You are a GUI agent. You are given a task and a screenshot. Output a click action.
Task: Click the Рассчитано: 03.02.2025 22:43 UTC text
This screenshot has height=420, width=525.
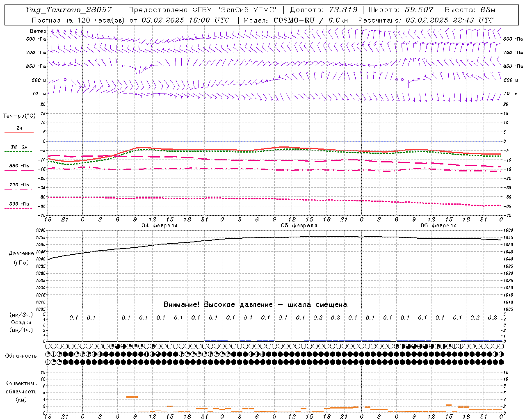tap(426, 20)
